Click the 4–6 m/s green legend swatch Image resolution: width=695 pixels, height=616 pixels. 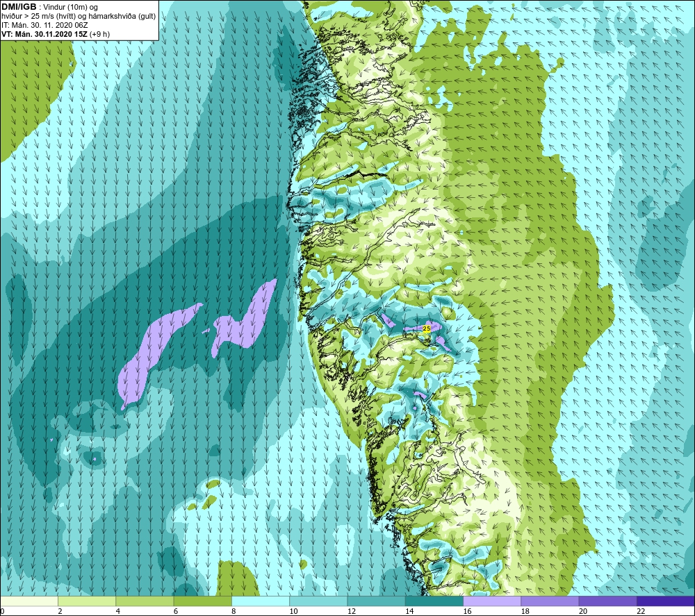[145, 601]
